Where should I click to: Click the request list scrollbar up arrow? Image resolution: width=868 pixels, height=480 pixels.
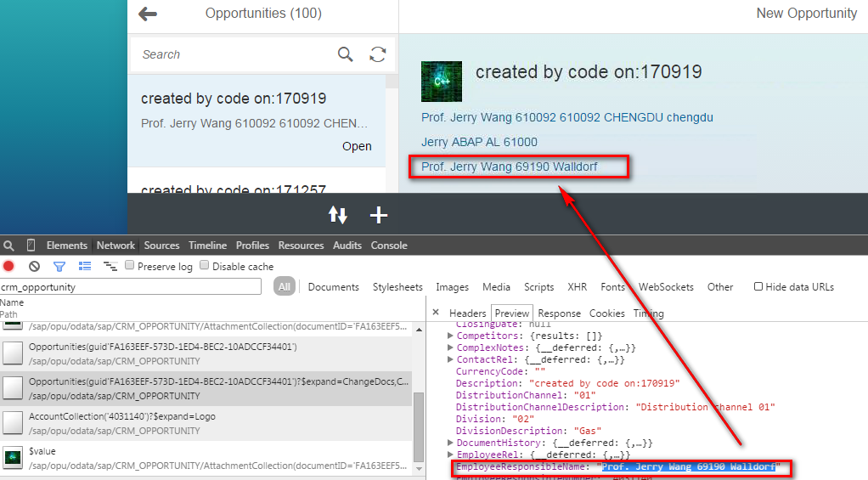(419, 330)
